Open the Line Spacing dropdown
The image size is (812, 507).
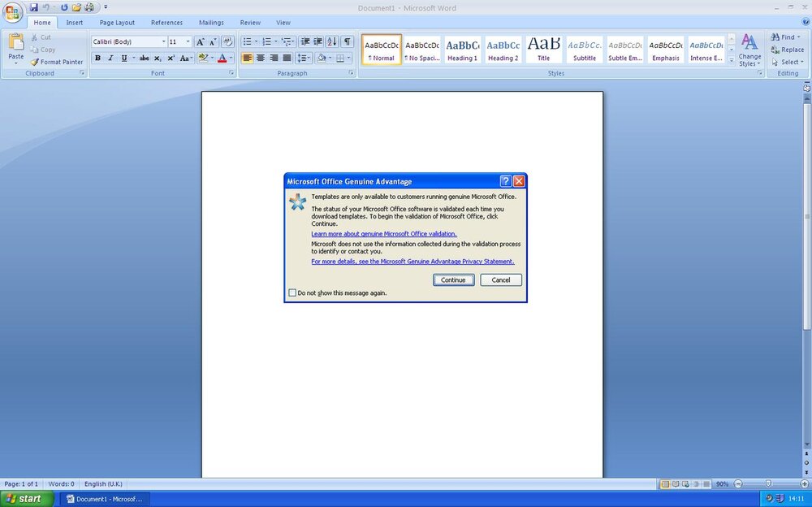tap(304, 58)
